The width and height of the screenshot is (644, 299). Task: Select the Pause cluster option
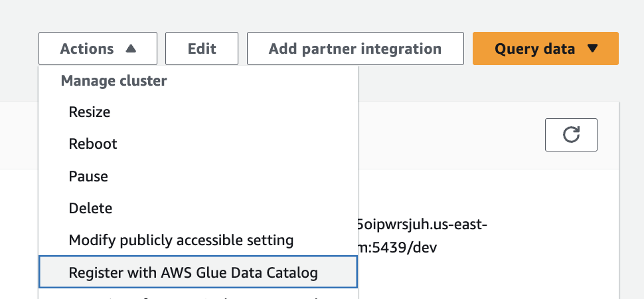pyautogui.click(x=88, y=177)
